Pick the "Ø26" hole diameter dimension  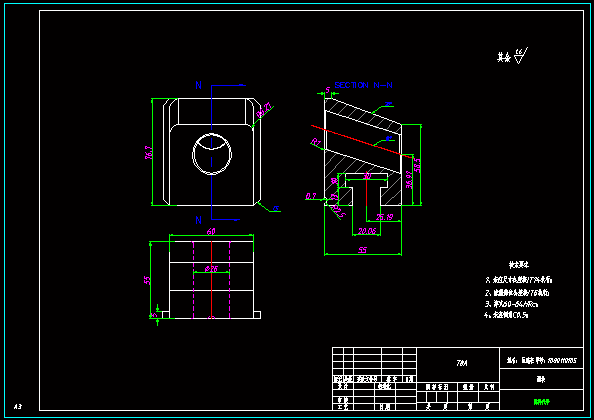(x=211, y=269)
